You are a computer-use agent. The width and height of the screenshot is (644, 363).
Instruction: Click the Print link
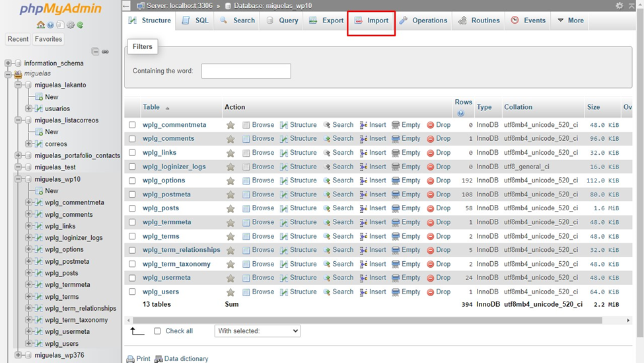click(143, 359)
